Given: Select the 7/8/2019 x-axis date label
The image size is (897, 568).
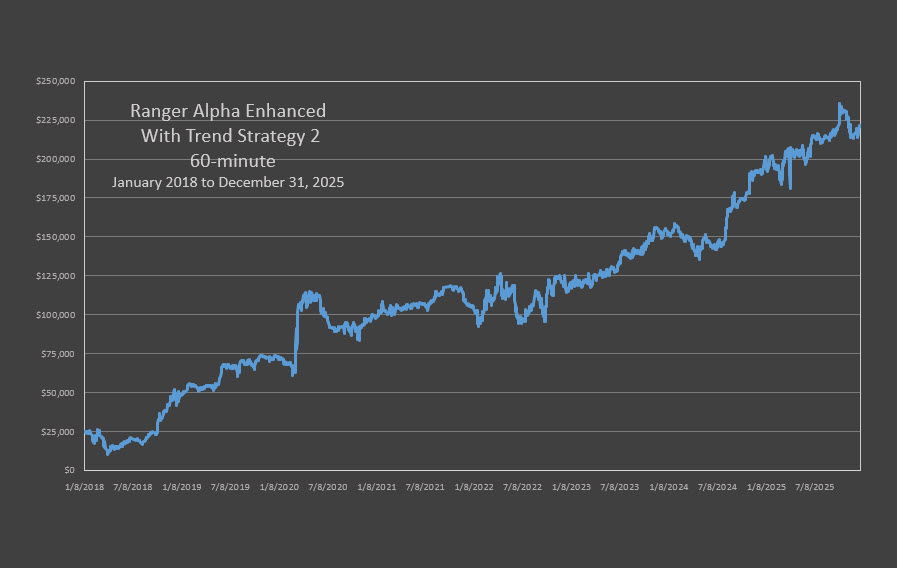Looking at the screenshot, I should click(231, 487).
